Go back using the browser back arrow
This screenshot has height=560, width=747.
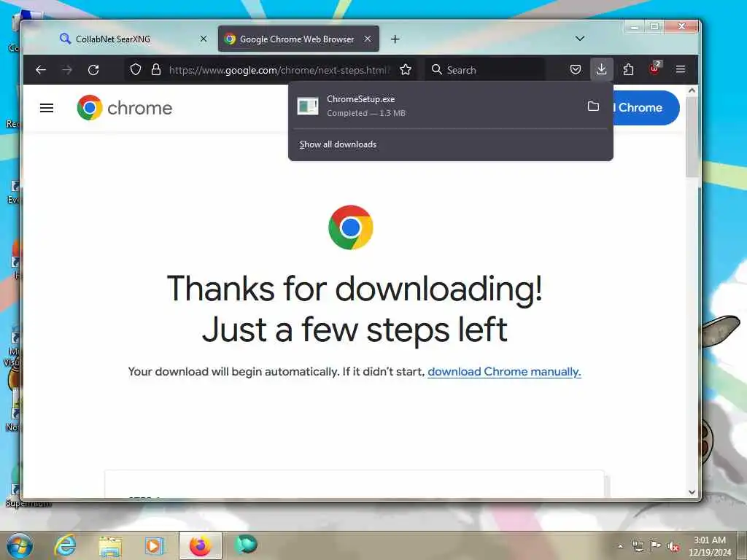coord(41,70)
